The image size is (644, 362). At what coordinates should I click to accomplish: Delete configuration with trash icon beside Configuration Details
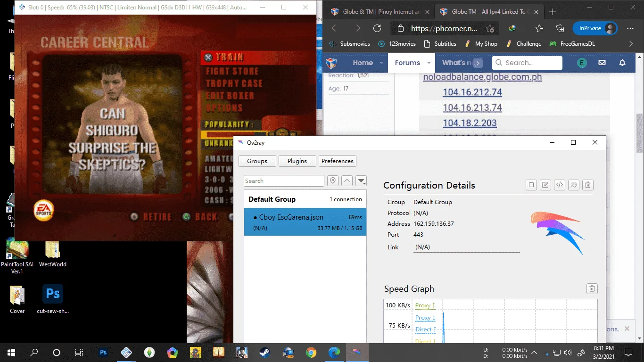(588, 185)
